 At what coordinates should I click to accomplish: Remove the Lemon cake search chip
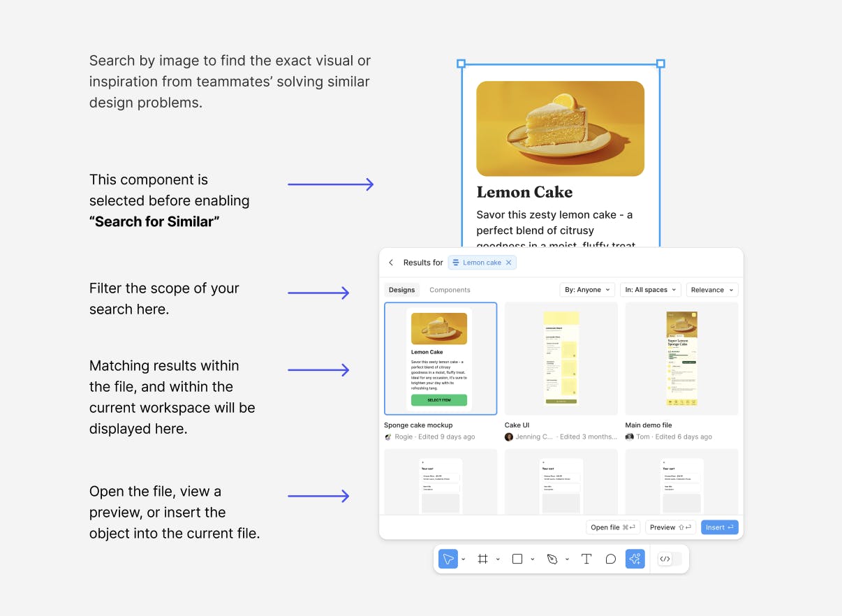tap(509, 263)
